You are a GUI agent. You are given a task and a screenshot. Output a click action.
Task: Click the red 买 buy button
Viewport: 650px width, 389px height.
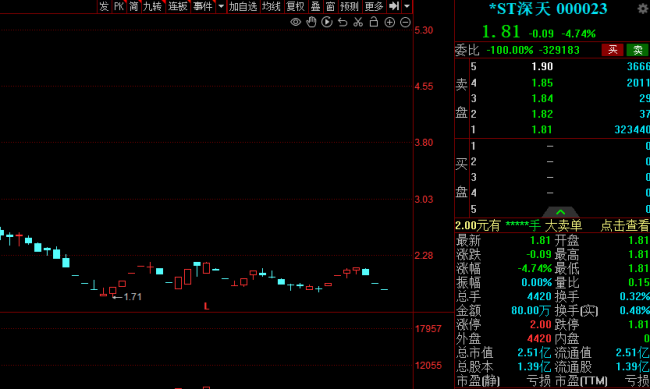coord(613,50)
